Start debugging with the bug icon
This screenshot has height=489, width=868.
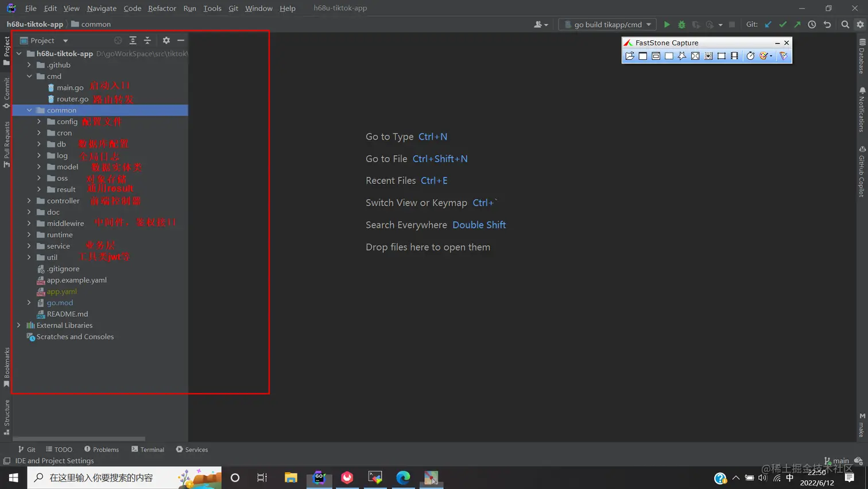click(x=681, y=25)
